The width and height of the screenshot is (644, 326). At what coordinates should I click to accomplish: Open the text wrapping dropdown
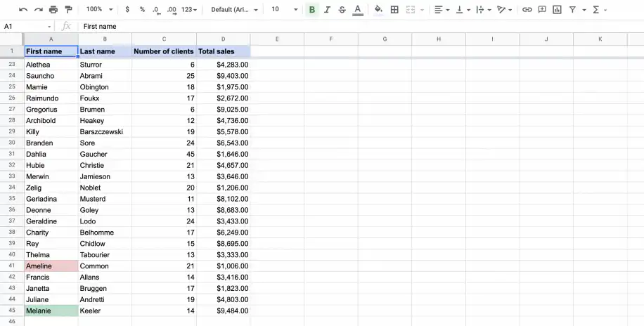484,9
